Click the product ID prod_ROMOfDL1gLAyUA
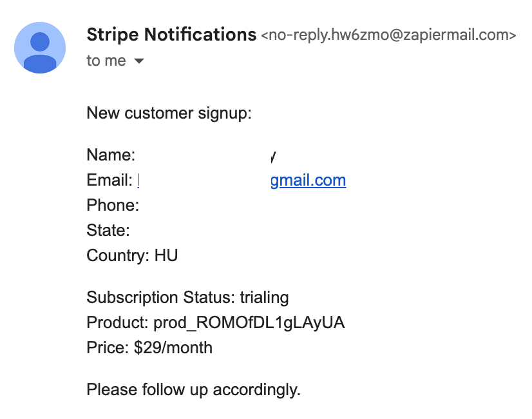 [x=249, y=323]
